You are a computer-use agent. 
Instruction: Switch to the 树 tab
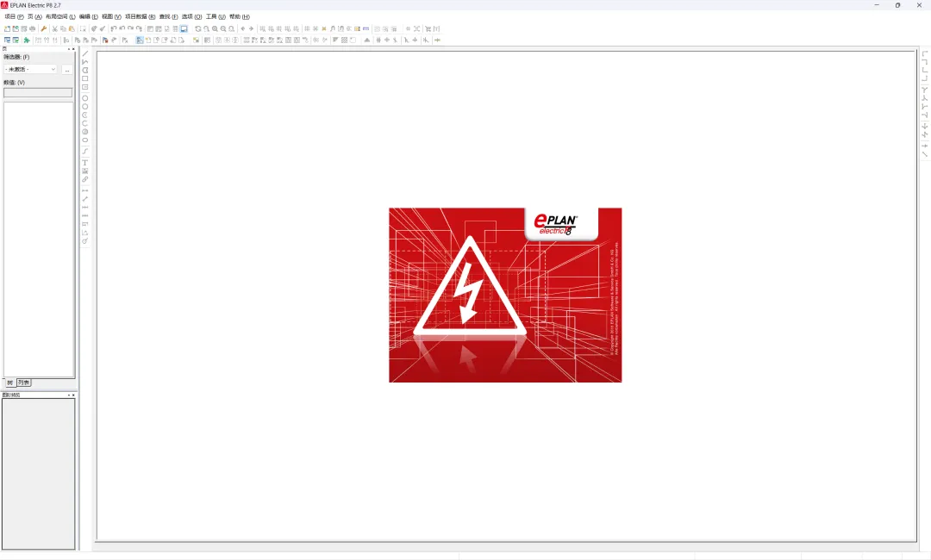[9, 383]
